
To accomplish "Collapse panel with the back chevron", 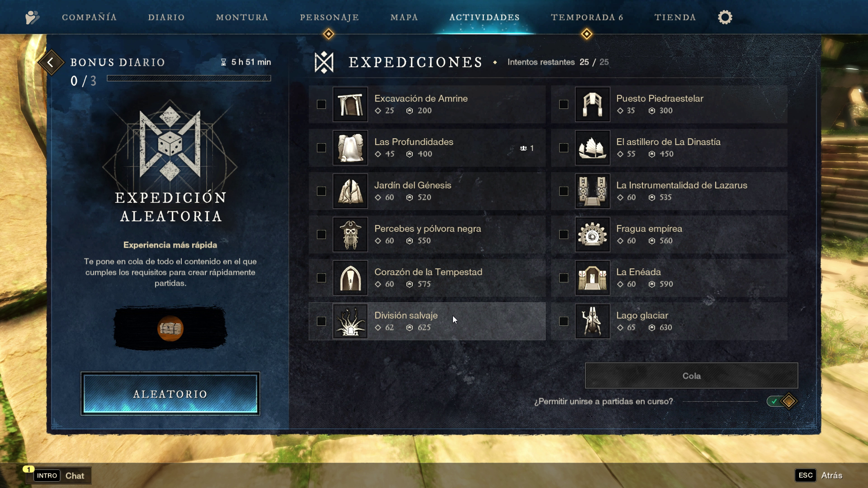I will (51, 62).
